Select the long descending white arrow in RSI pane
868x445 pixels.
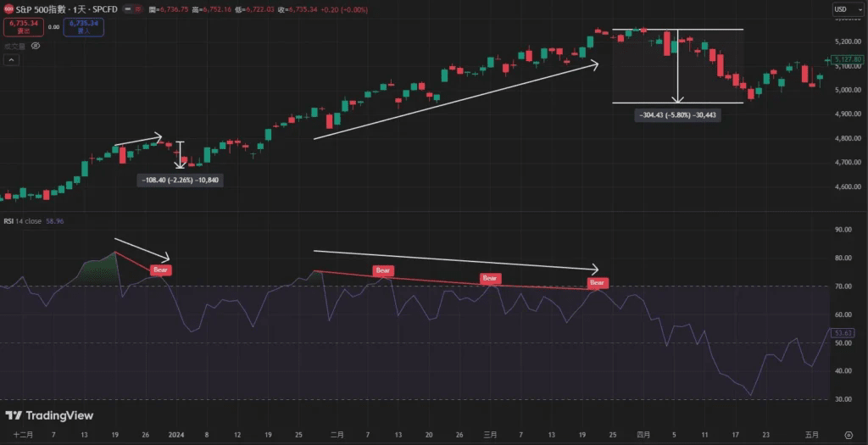[x=456, y=260]
